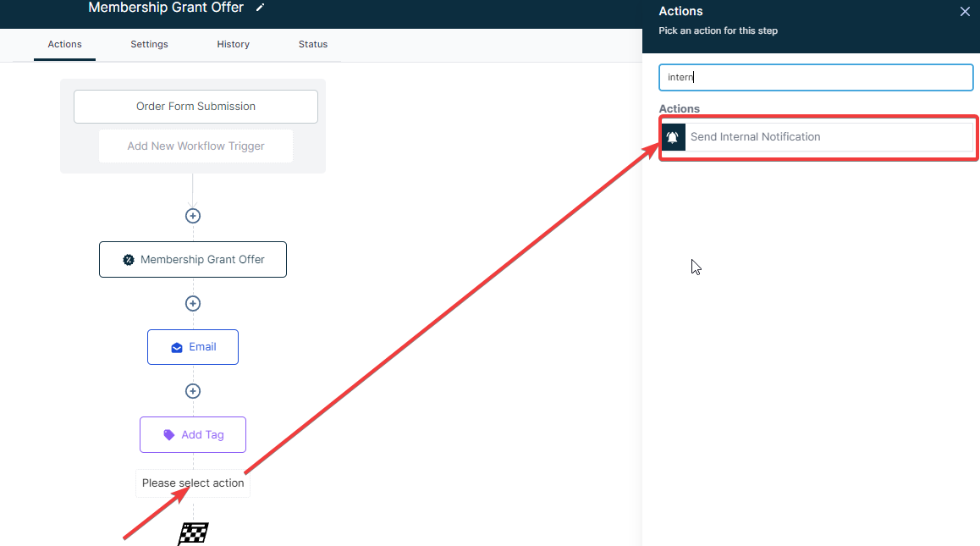Click the Membership Grant Offer badge icon
Viewport: 980px width, 546px height.
[128, 260]
